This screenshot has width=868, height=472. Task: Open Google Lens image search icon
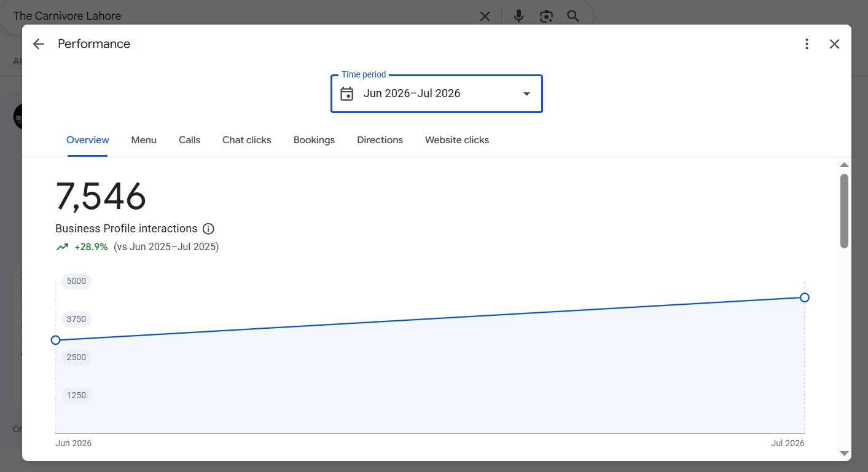pos(546,17)
